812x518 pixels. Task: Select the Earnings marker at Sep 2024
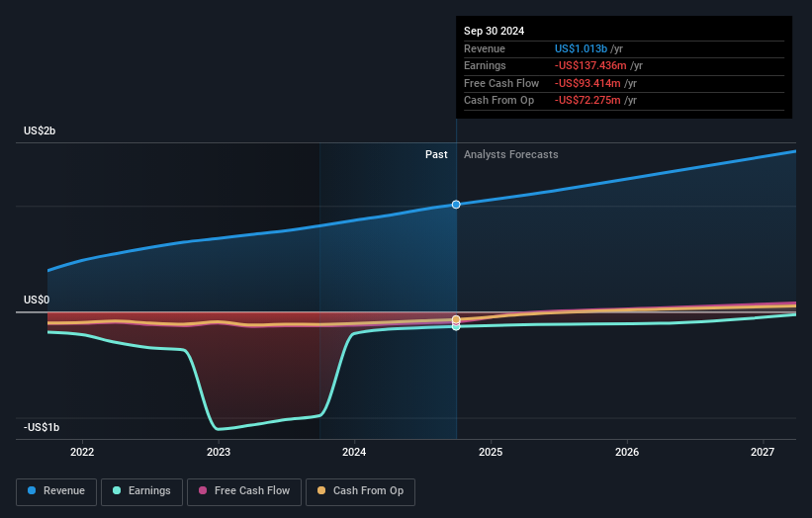click(x=456, y=326)
